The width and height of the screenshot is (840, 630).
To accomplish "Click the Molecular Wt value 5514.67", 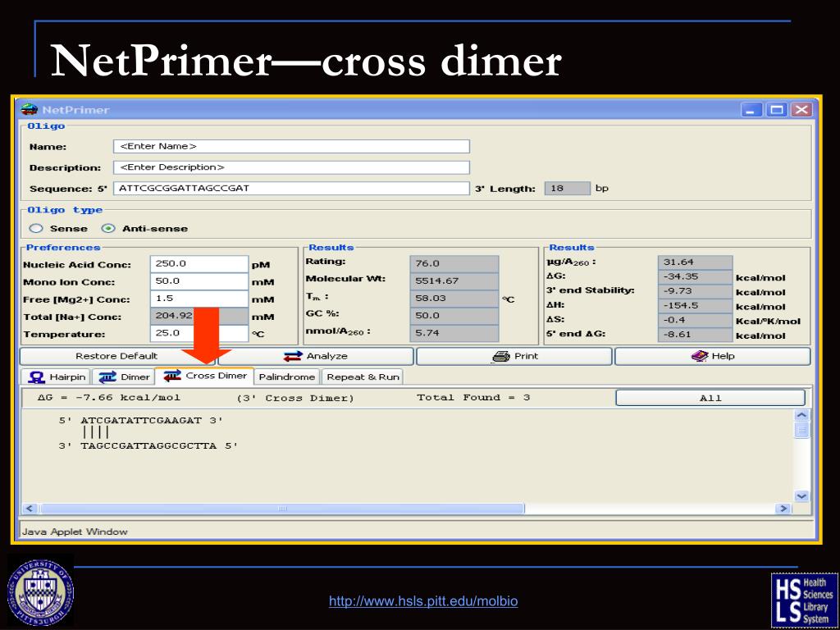I will (x=454, y=281).
